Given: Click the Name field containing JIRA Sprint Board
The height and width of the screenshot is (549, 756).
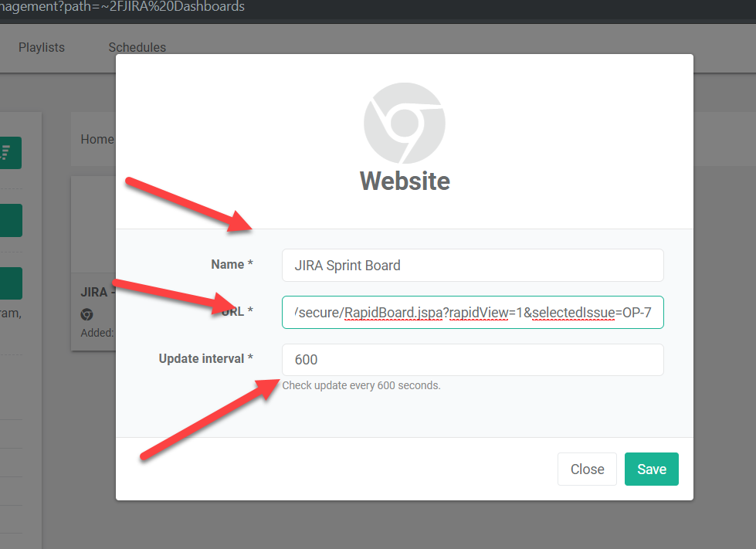Looking at the screenshot, I should tap(473, 265).
